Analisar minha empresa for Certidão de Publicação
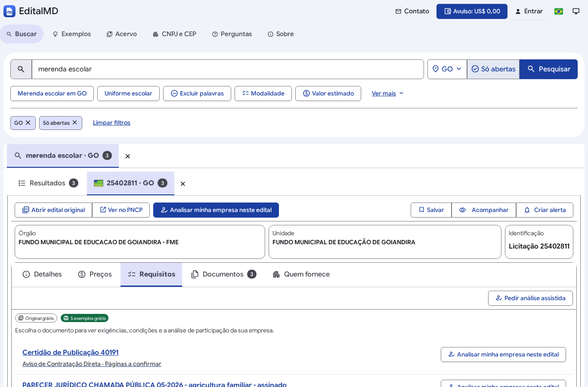The width and height of the screenshot is (588, 387). tap(503, 354)
